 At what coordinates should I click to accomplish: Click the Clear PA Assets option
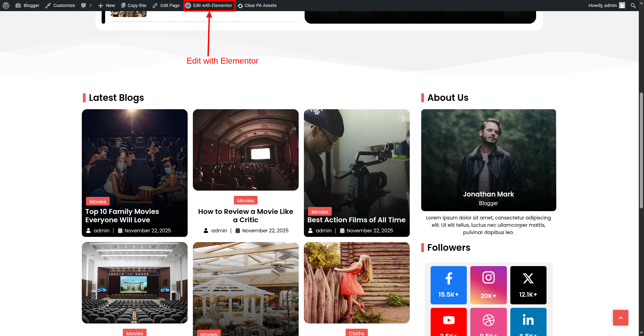[257, 6]
